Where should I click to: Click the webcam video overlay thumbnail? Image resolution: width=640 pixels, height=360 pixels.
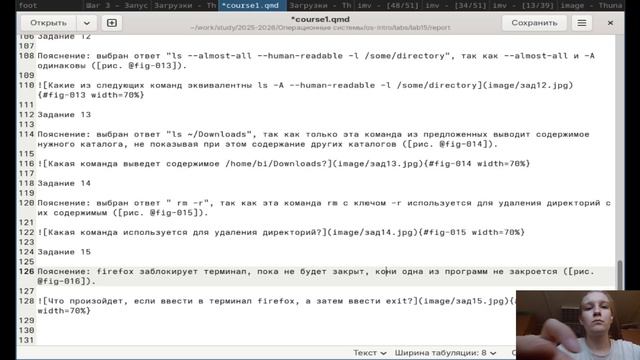tap(578, 325)
